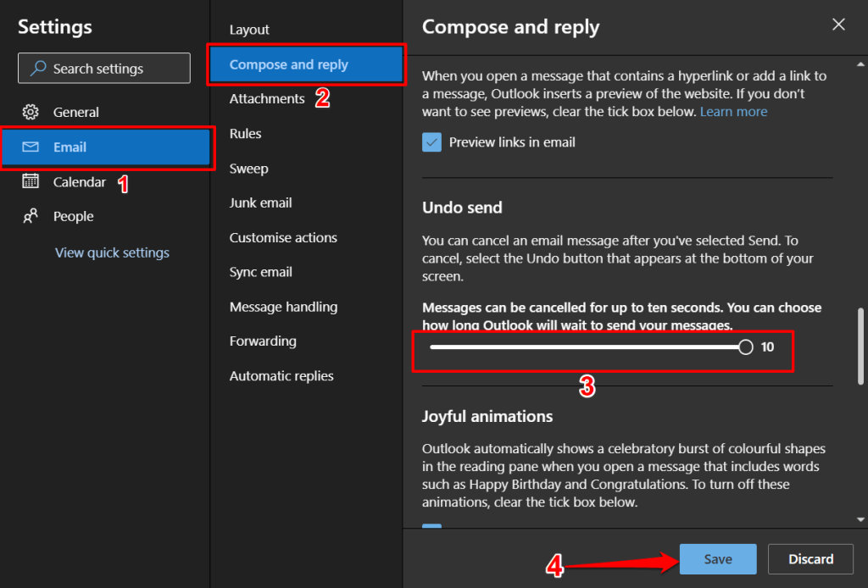Select Attachments in the email submenu
The image size is (868, 588).
click(x=267, y=99)
